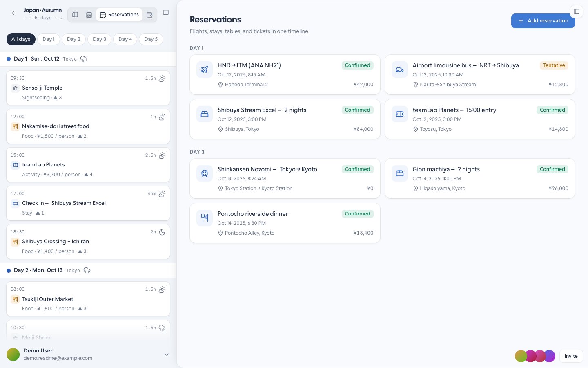Open Shinkansen Nozomi Tokyo→Kyoto reservation
Image resolution: width=588 pixels, height=368 pixels.
click(x=285, y=178)
